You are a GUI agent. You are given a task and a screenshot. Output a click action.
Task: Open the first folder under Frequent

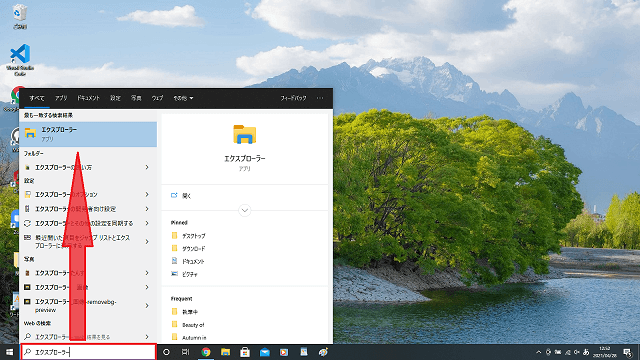pos(185,312)
